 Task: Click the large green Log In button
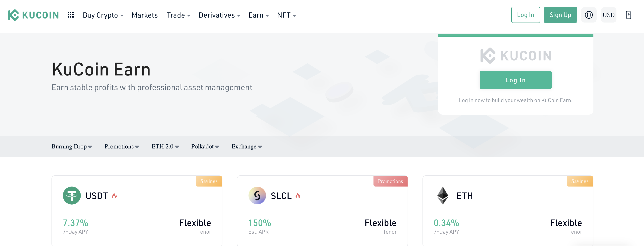(516, 80)
